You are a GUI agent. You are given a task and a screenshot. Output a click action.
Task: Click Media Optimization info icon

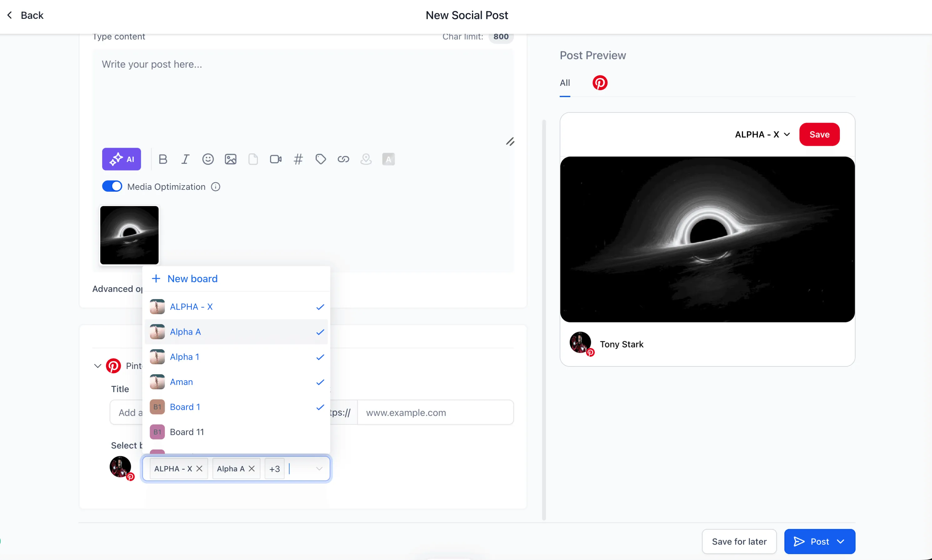216,187
